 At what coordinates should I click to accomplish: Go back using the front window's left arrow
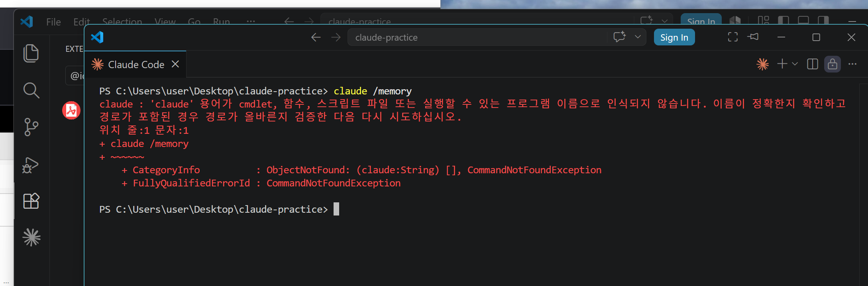coord(316,37)
